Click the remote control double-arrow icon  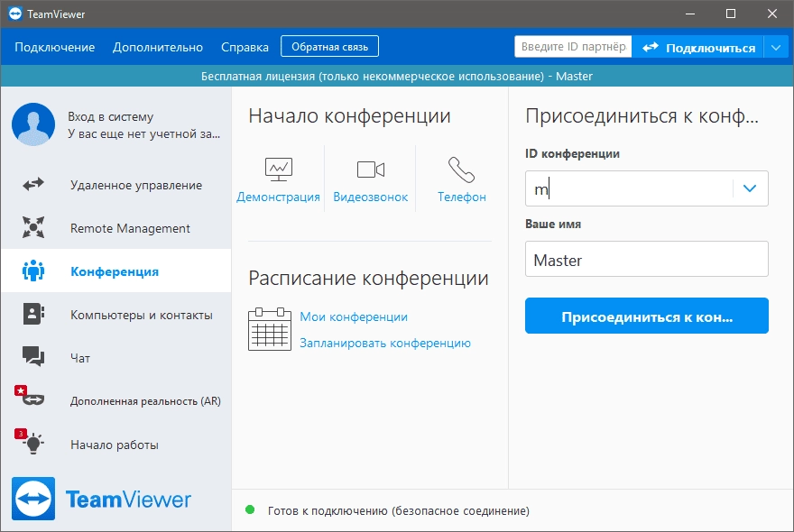click(x=33, y=184)
